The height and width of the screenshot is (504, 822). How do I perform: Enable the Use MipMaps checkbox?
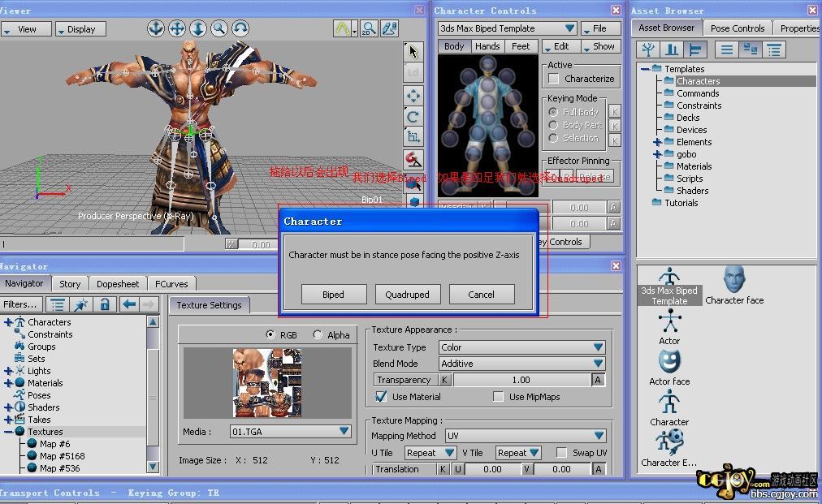[x=498, y=397]
